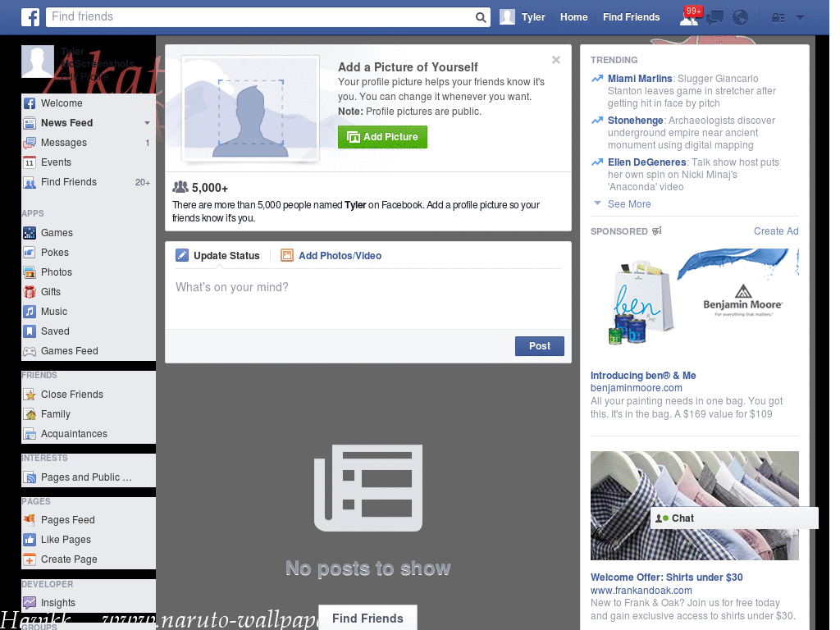Open the messages icon in top bar
Image resolution: width=840 pixels, height=630 pixels.
click(x=714, y=18)
